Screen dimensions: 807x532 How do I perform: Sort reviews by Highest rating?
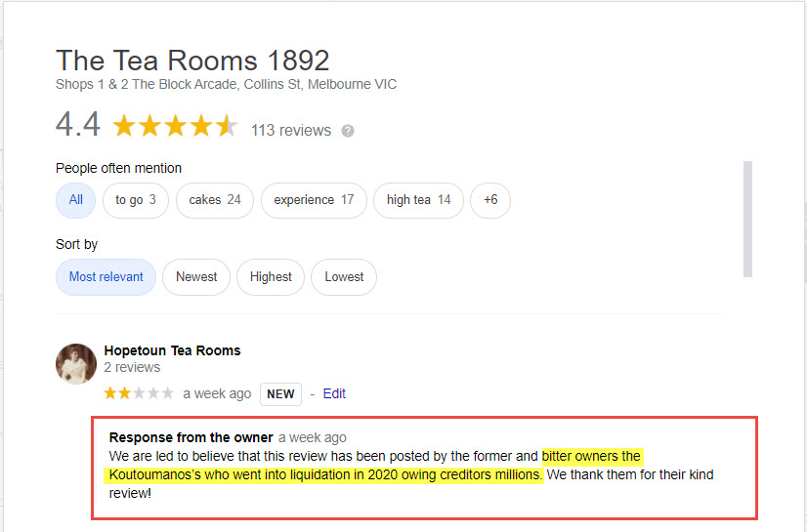click(x=271, y=277)
